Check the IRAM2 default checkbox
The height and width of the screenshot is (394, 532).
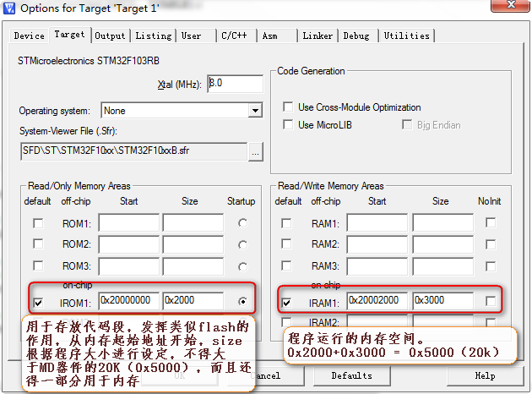point(286,321)
